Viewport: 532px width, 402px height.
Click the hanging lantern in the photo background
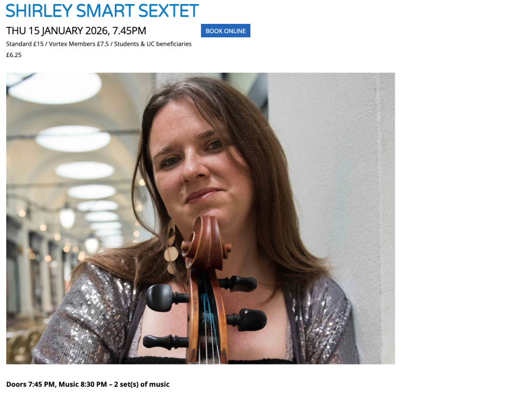67,216
